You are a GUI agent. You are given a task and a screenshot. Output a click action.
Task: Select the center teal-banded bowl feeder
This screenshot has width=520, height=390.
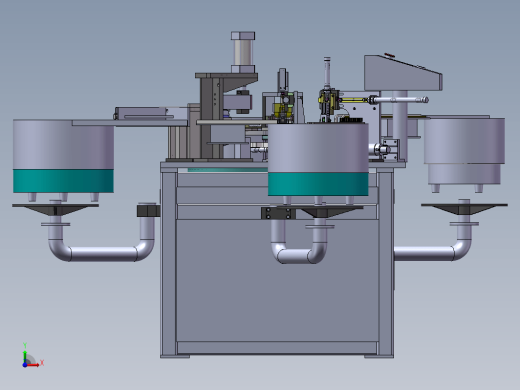click(318, 159)
